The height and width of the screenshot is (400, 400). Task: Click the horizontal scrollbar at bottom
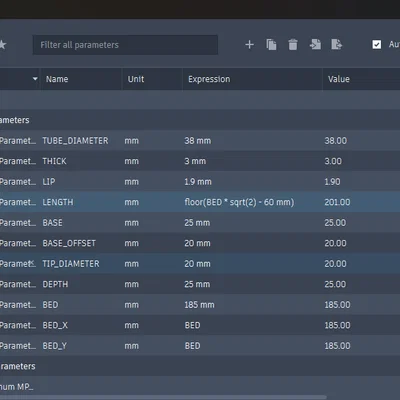pos(163,397)
